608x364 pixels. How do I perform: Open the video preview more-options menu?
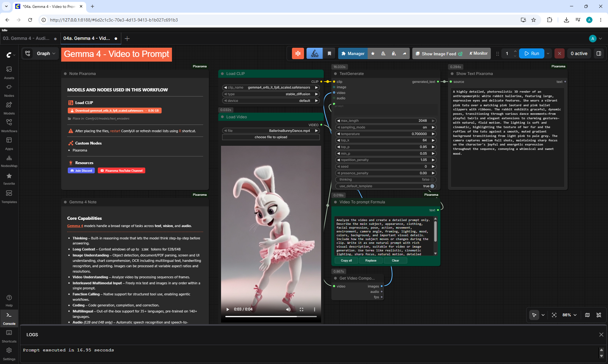[x=314, y=309]
